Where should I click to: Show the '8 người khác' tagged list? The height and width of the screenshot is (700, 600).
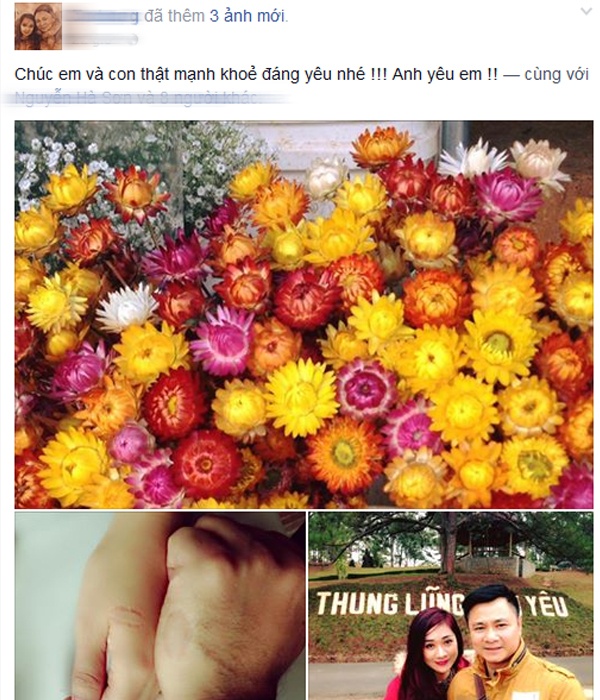click(x=208, y=97)
